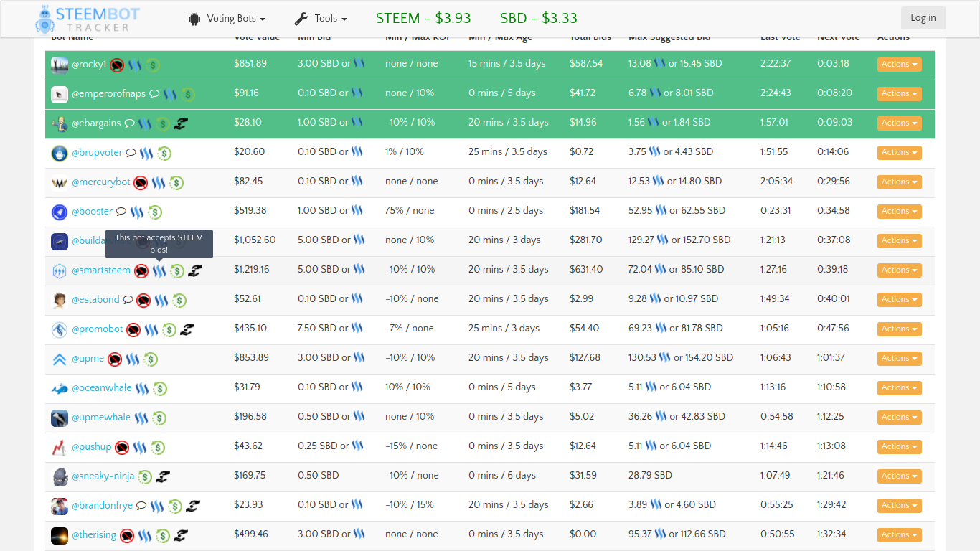Click the @oceanwhale whale avatar
This screenshot has width=980, height=551.
pos(60,388)
